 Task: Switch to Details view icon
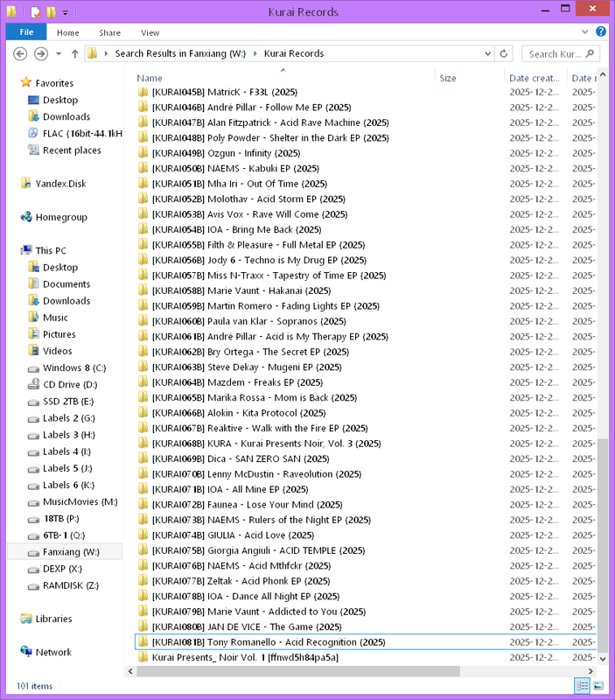(x=582, y=685)
